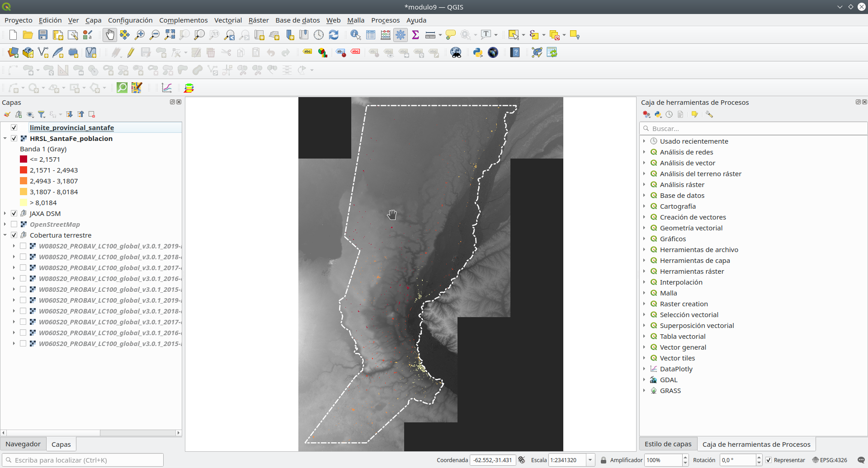The width and height of the screenshot is (868, 468).
Task: Switch to the Navegador tab
Action: pos(23,444)
